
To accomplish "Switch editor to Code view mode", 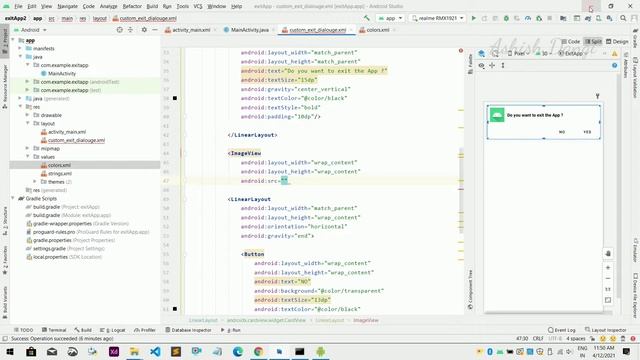I will (x=571, y=42).
